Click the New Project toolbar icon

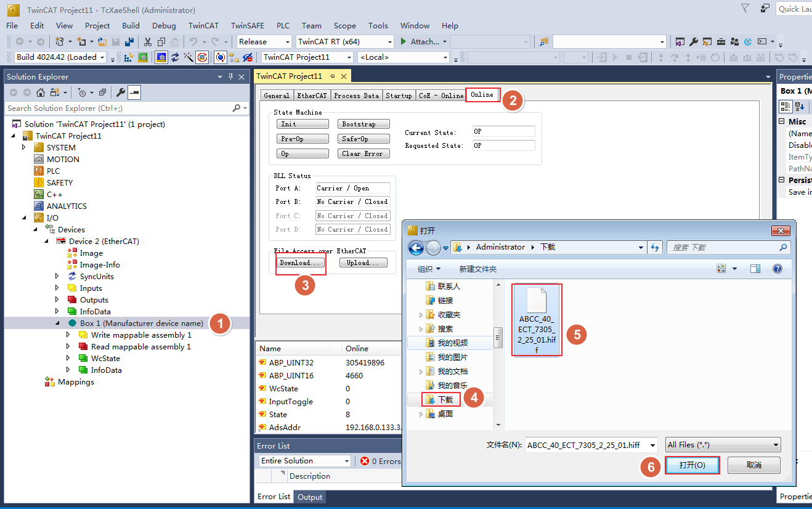click(60, 42)
